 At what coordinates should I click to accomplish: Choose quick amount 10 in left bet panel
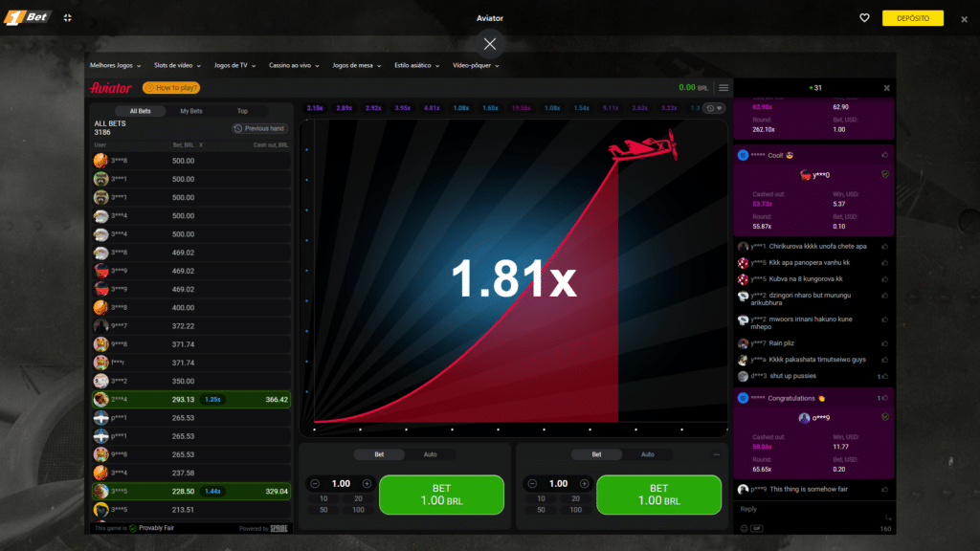tap(323, 499)
